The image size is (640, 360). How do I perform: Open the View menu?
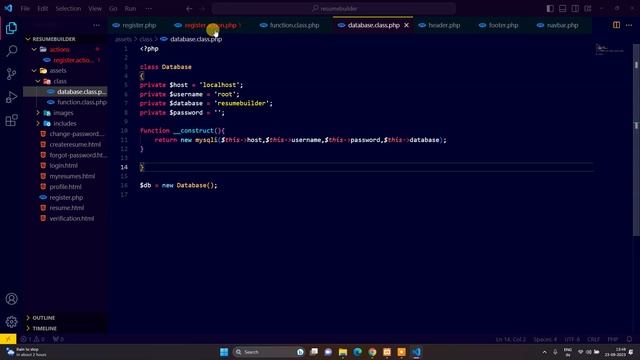click(95, 8)
